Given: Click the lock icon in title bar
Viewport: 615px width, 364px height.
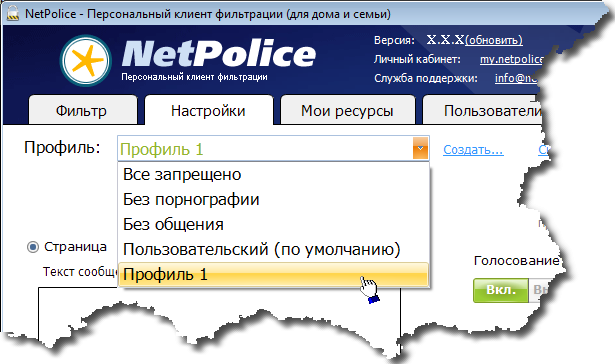Looking at the screenshot, I should [x=13, y=14].
